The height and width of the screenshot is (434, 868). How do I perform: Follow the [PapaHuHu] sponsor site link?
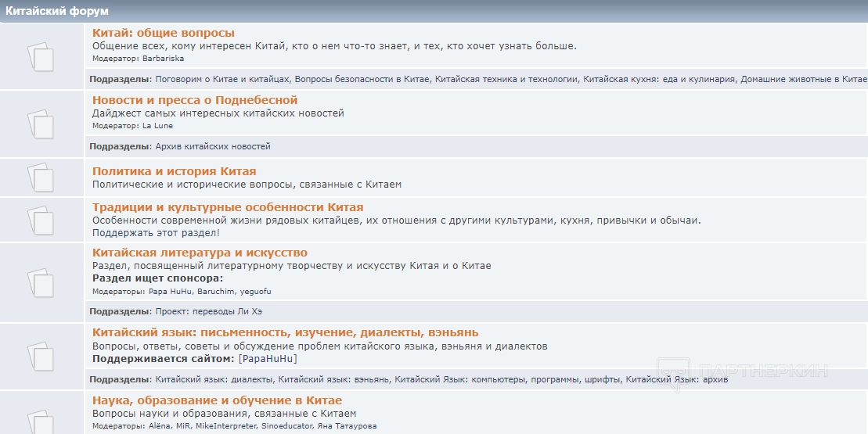point(268,358)
